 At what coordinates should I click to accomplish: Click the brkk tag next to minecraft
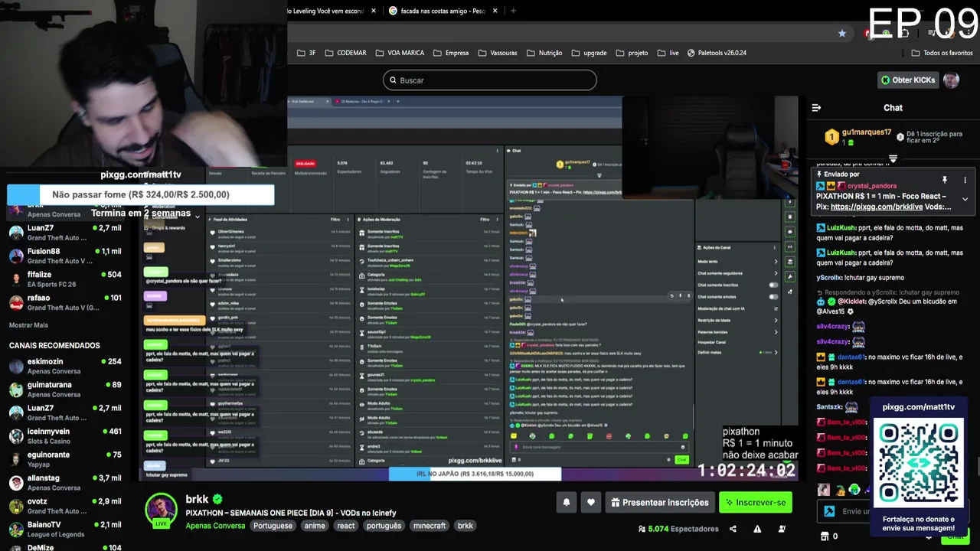tap(465, 526)
